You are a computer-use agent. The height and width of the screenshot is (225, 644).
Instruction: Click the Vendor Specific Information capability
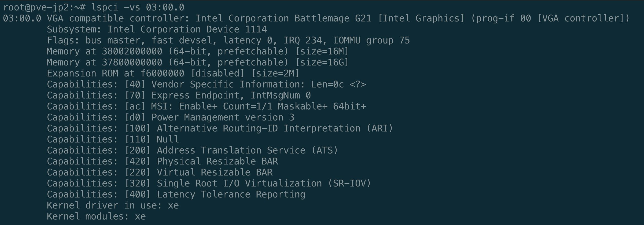[228, 84]
